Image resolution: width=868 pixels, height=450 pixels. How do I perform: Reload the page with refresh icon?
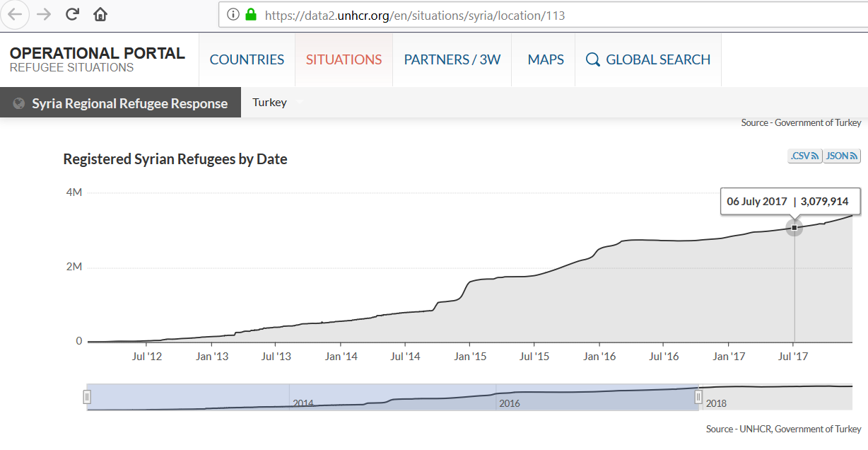click(x=72, y=14)
